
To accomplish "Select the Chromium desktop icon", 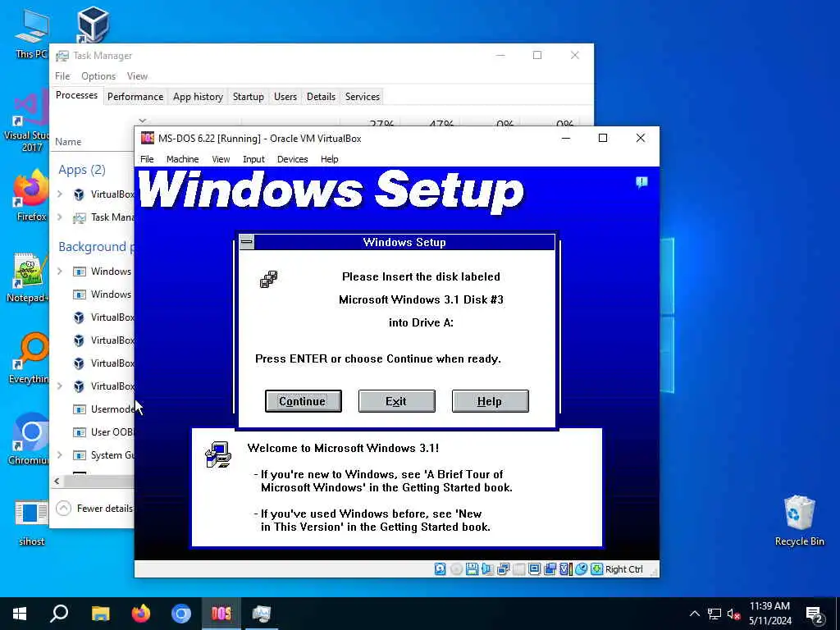I will [x=29, y=439].
